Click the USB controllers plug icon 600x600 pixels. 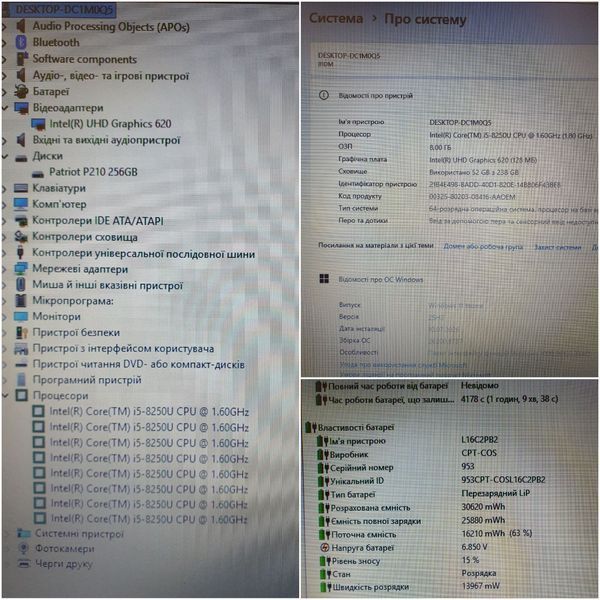click(21, 252)
